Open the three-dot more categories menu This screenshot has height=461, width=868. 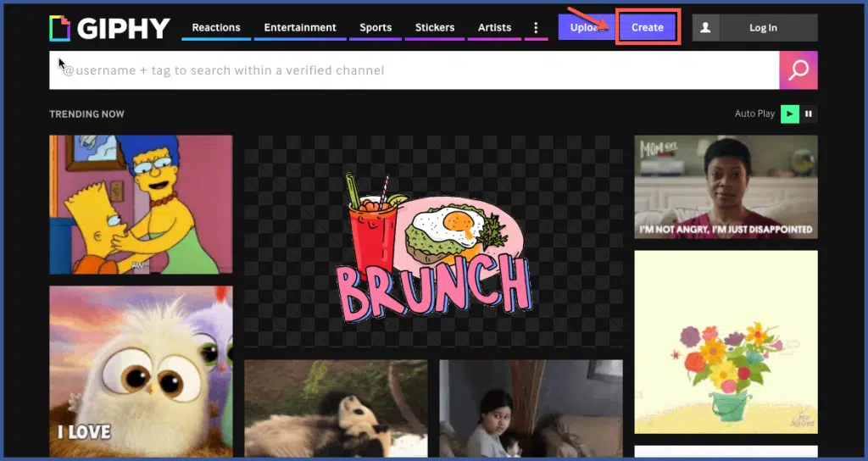tap(536, 28)
